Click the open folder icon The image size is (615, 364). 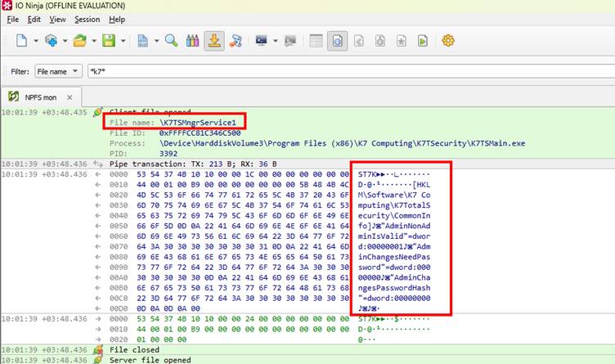click(x=80, y=41)
